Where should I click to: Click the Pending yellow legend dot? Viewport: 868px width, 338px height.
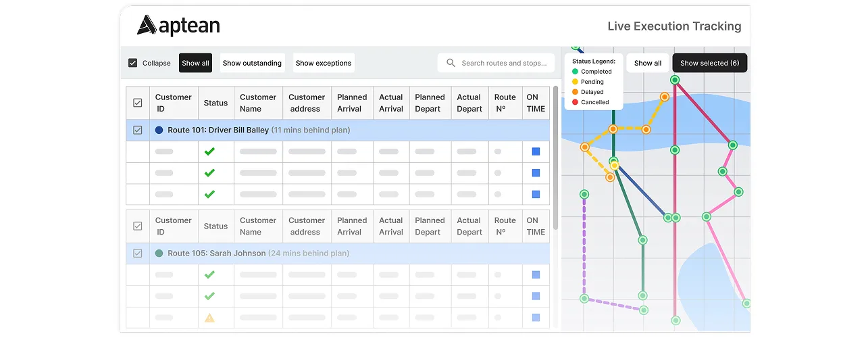pyautogui.click(x=575, y=82)
